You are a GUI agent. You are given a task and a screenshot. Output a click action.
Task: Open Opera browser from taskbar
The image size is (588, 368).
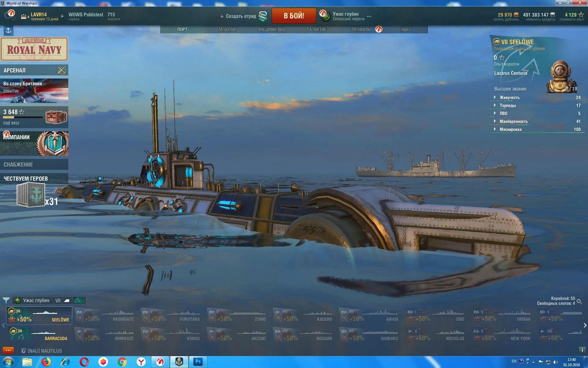(84, 362)
